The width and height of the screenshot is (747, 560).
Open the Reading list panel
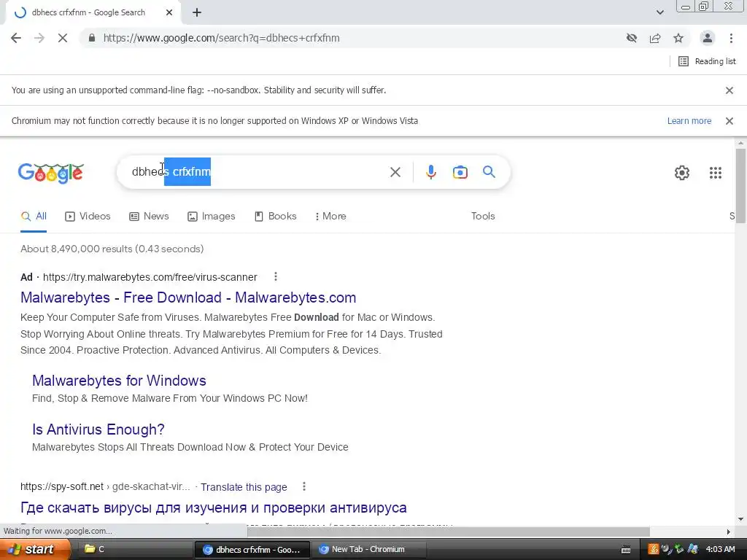click(707, 61)
